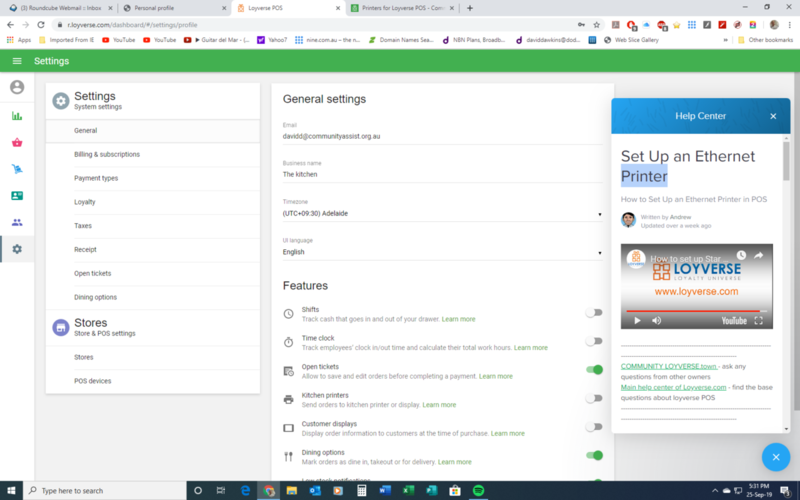Viewport: 800px width, 500px height.
Task: Open Payment types settings
Action: point(96,178)
